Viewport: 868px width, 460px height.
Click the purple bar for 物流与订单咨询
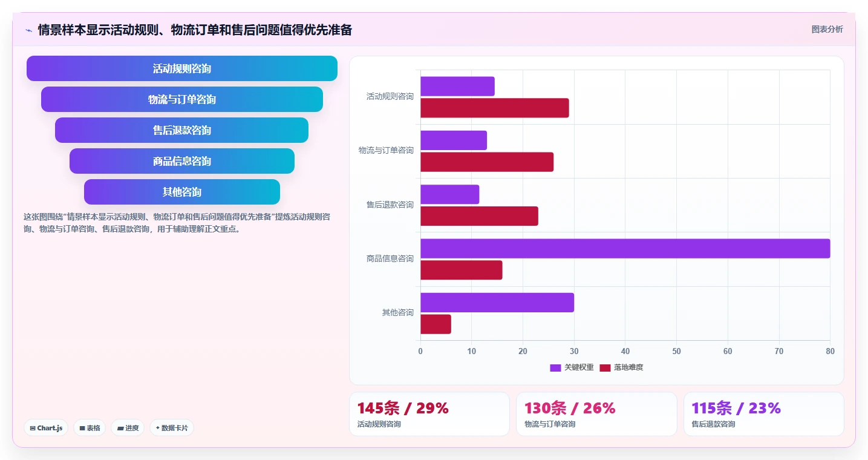pos(454,140)
